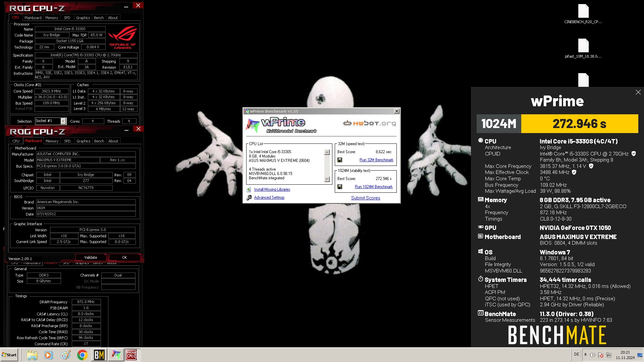The image size is (644, 362).
Task: Click Run 32M Benchmark link
Action: (376, 160)
